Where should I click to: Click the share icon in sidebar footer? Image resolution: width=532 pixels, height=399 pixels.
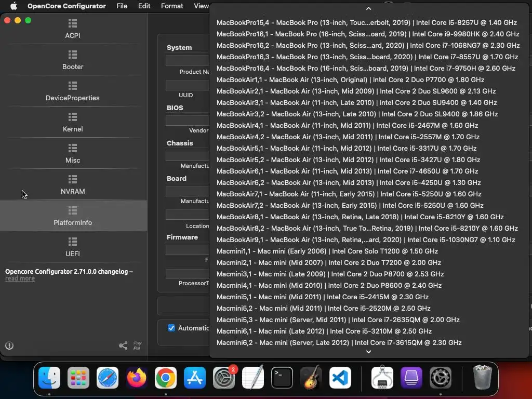[123, 345]
